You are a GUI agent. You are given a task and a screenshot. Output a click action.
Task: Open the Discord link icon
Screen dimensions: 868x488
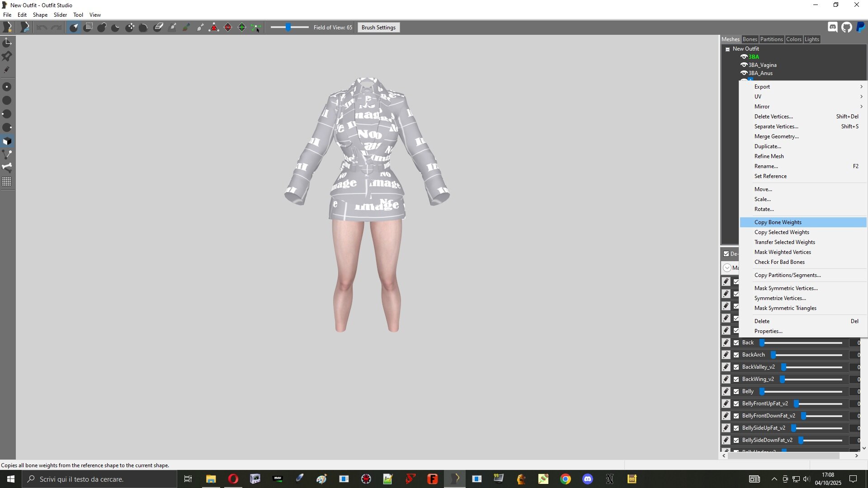coord(833,28)
